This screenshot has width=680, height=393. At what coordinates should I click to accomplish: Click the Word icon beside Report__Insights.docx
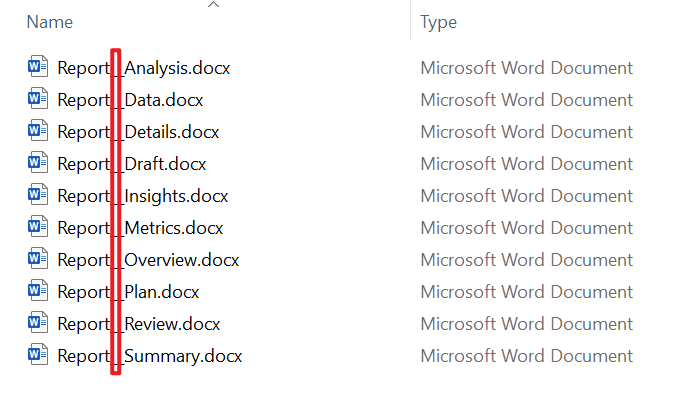pyautogui.click(x=38, y=194)
